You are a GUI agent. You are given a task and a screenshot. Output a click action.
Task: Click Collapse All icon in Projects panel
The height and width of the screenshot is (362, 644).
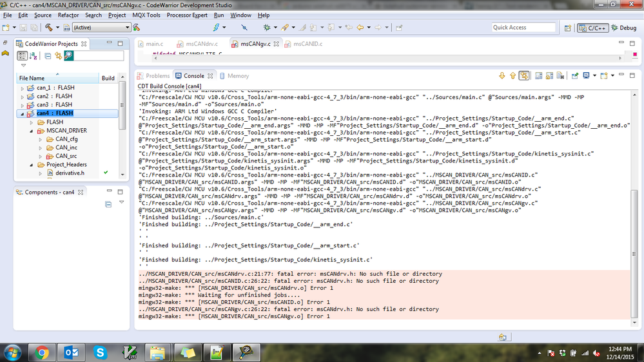(x=48, y=56)
